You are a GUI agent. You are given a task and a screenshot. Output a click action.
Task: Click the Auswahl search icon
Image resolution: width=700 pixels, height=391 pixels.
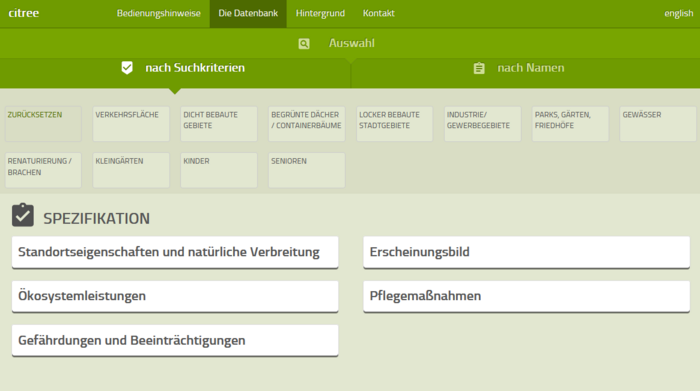pos(304,44)
